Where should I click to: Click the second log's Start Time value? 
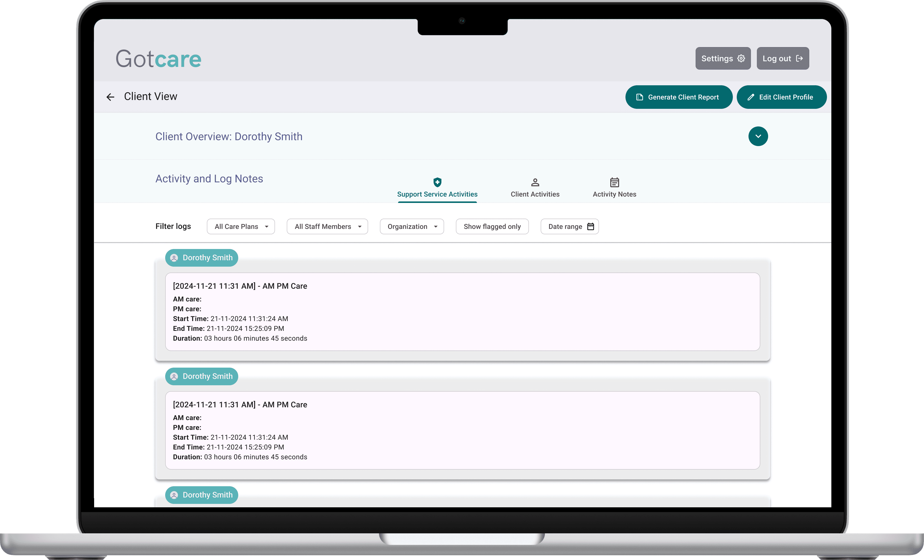coord(249,437)
